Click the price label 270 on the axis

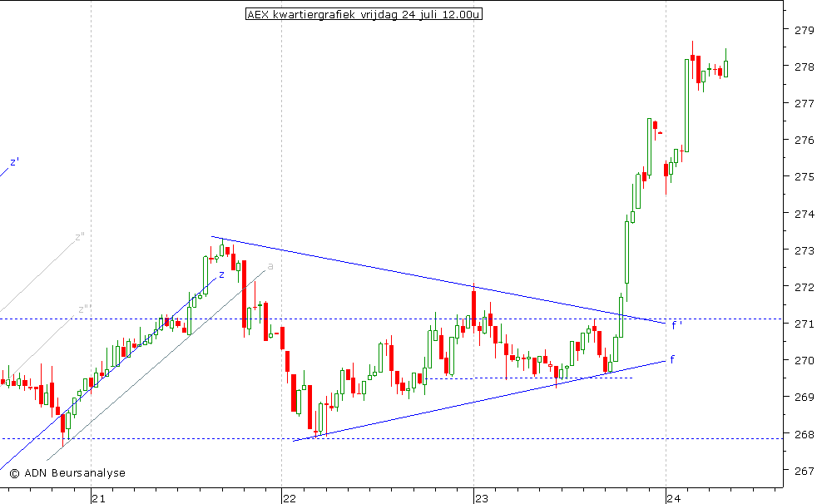804,360
